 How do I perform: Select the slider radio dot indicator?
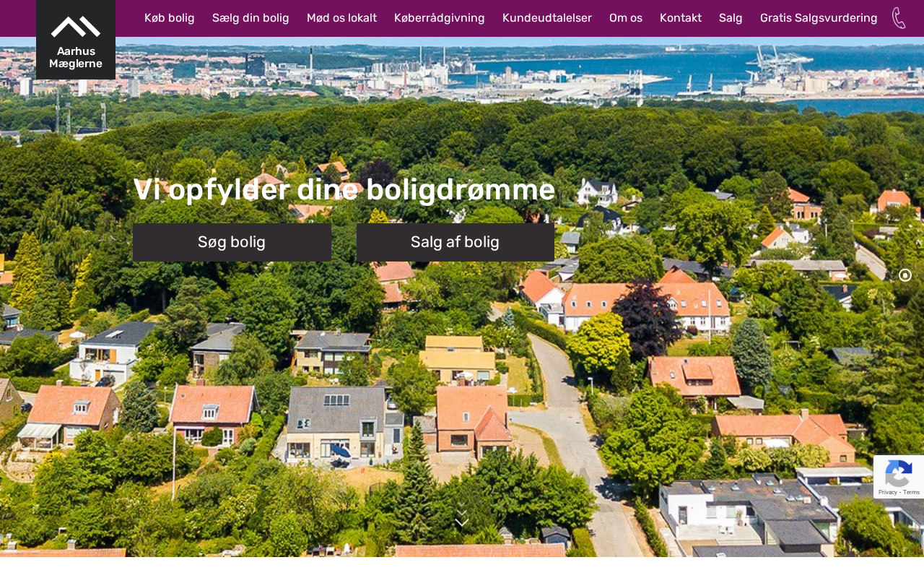905,275
